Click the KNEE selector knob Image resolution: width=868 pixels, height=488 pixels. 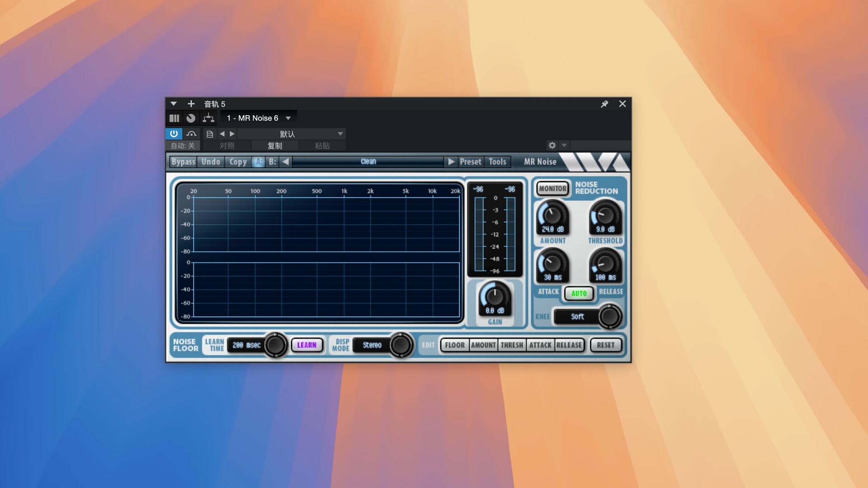610,317
